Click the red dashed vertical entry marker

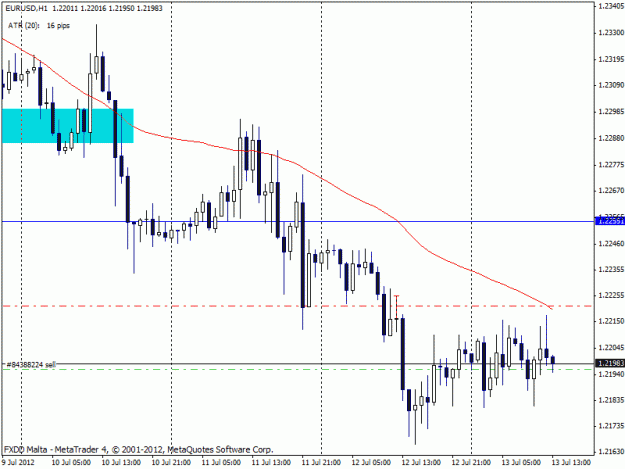(396, 307)
